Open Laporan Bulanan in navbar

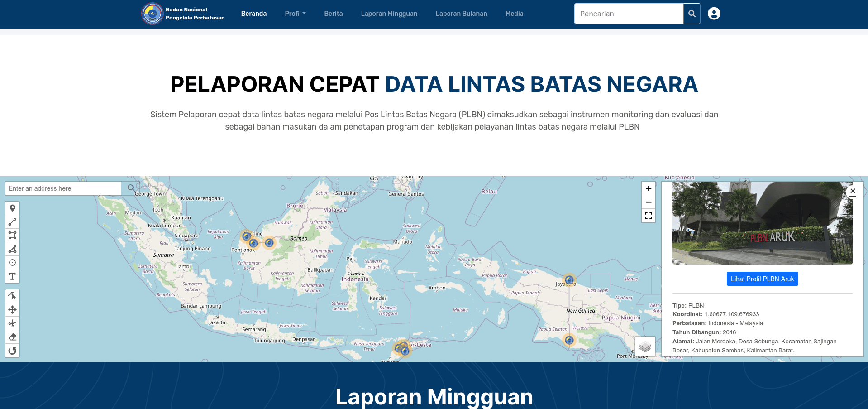point(461,14)
